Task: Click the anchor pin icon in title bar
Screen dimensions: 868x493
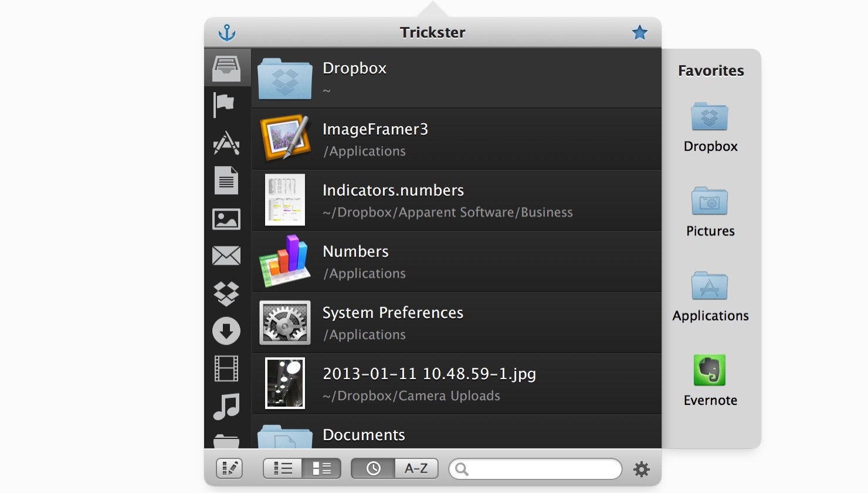Action: tap(227, 33)
